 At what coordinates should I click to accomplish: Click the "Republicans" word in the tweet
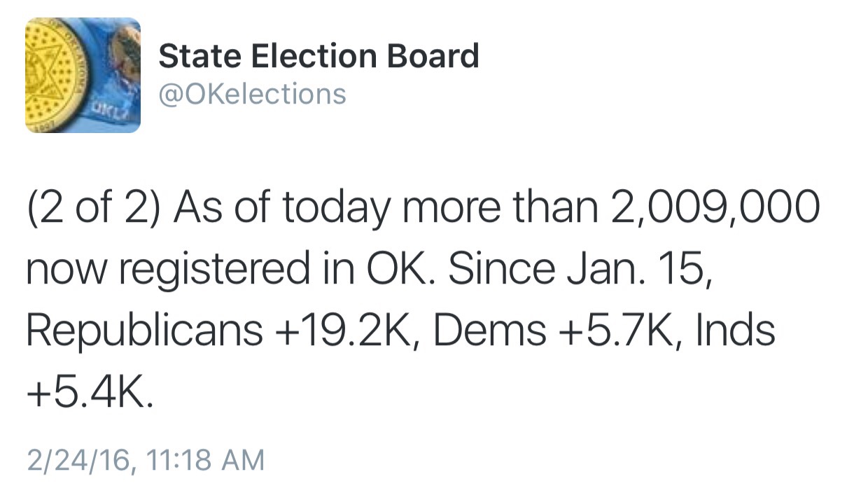(x=143, y=332)
